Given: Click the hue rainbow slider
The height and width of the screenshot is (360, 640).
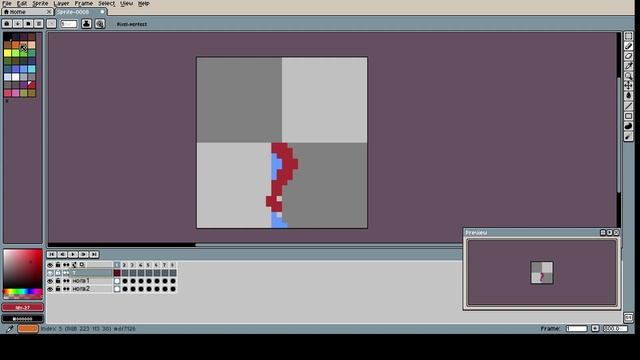Looking at the screenshot, I should [23, 292].
